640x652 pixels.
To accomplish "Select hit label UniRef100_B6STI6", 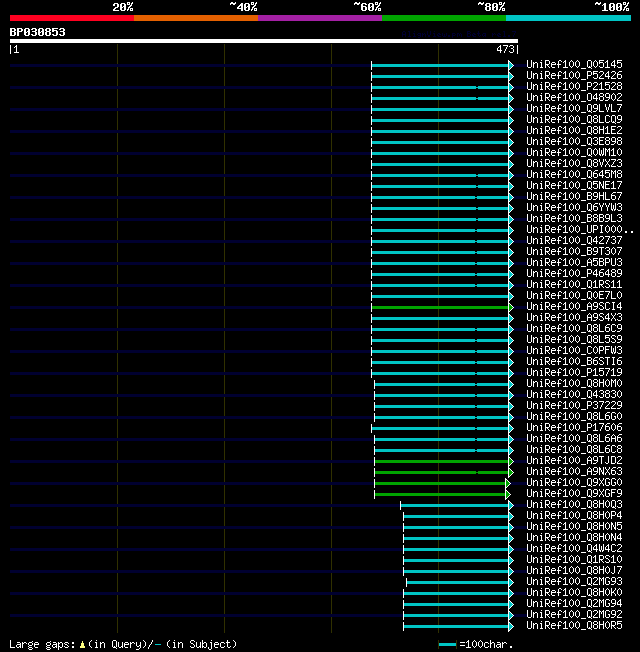I will (574, 361).
